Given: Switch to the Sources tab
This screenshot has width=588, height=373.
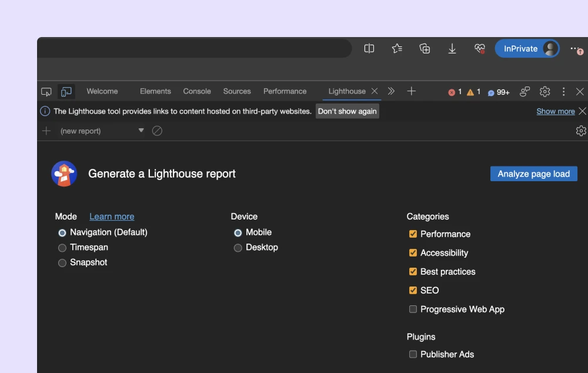Looking at the screenshot, I should (237, 91).
